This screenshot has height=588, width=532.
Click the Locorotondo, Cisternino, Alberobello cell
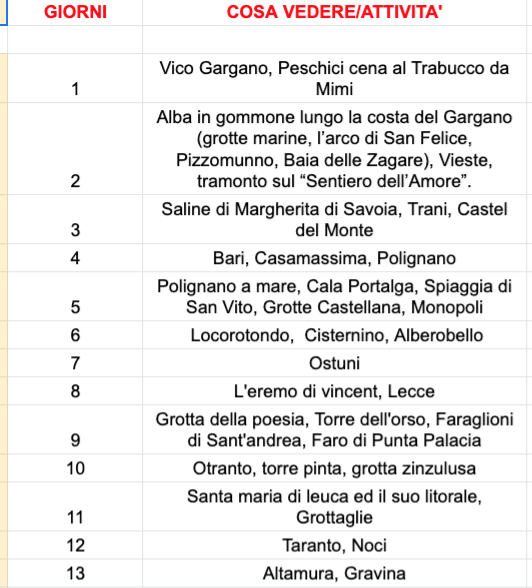click(x=334, y=334)
